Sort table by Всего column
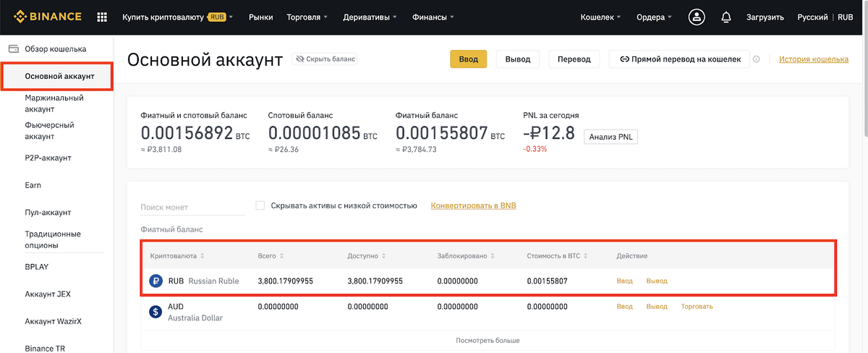The height and width of the screenshot is (353, 868). click(x=271, y=256)
